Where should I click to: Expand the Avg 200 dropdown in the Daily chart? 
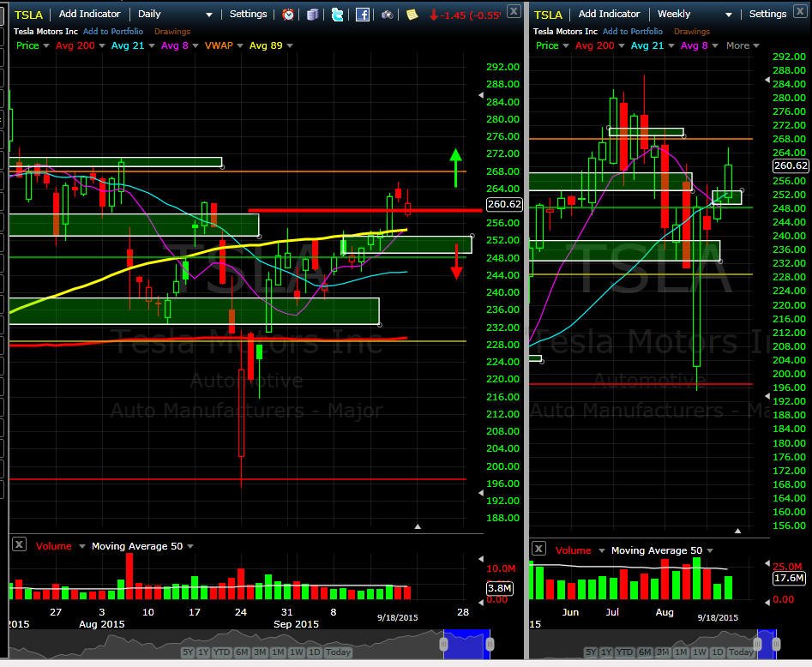(101, 45)
